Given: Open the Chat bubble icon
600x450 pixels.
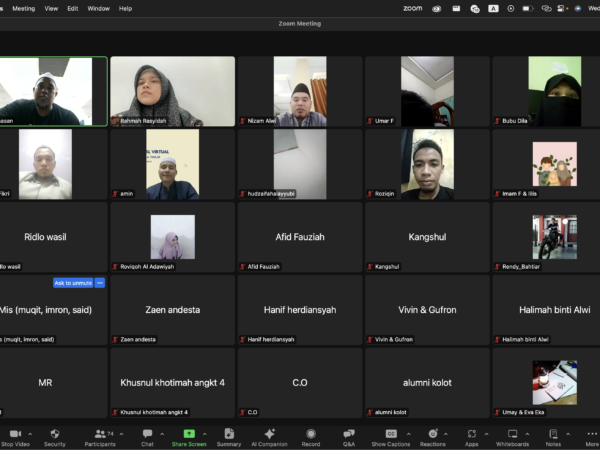Looking at the screenshot, I should tap(147, 434).
